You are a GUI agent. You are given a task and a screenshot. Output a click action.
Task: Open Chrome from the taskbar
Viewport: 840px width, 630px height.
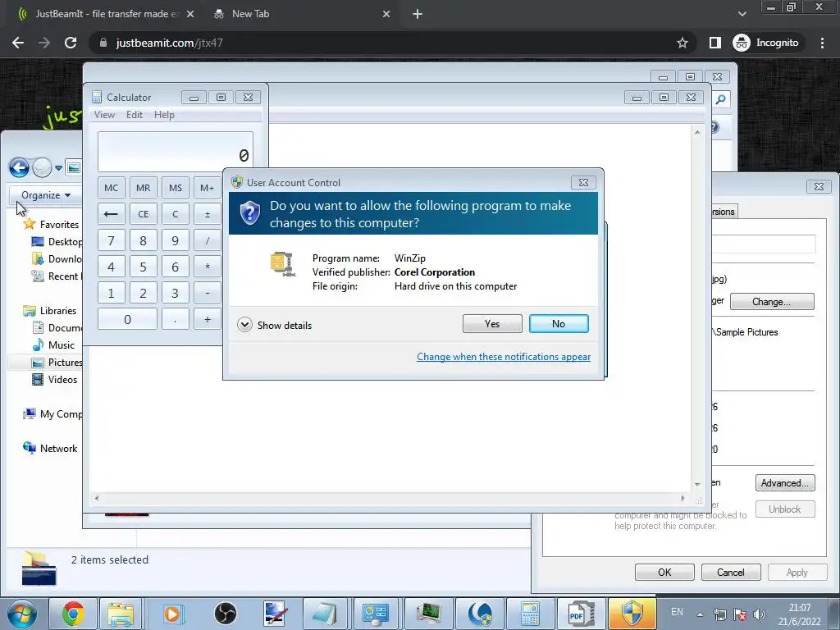coord(73,614)
